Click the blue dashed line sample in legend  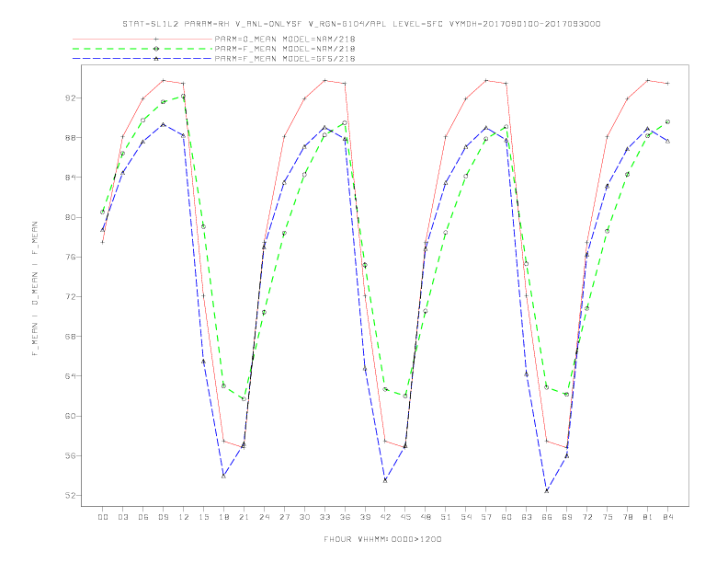pos(142,59)
